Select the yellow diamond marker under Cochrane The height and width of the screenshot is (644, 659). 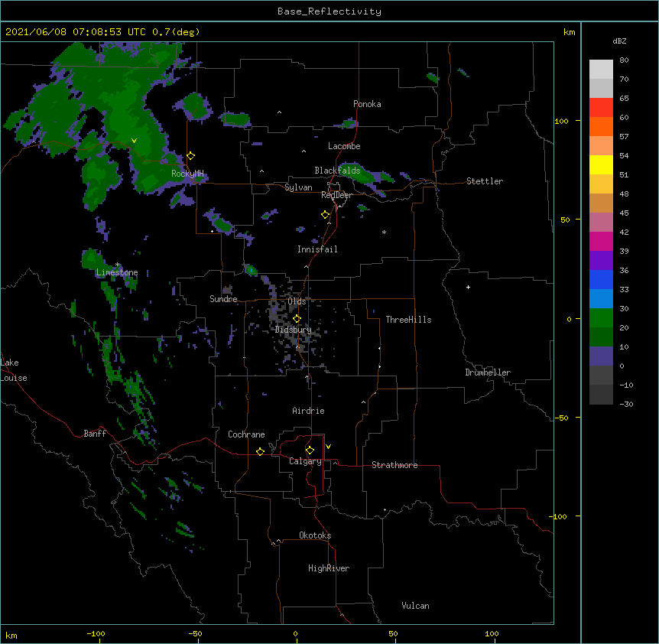[260, 451]
